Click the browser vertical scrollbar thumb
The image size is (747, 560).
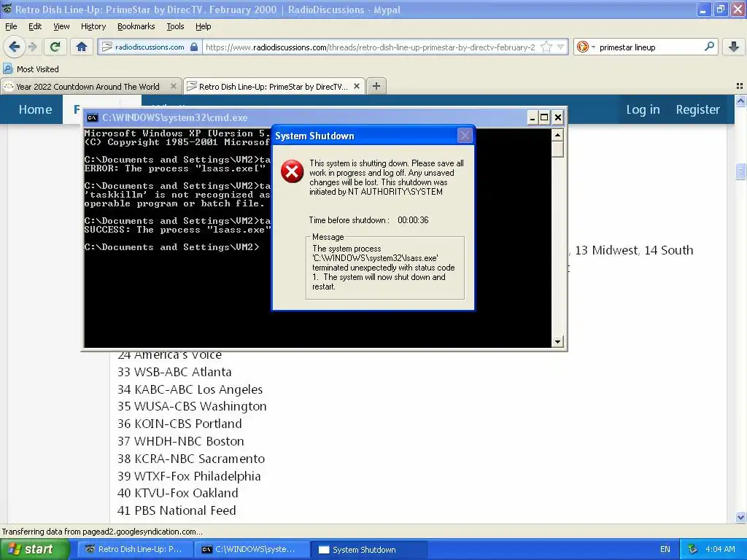click(740, 171)
